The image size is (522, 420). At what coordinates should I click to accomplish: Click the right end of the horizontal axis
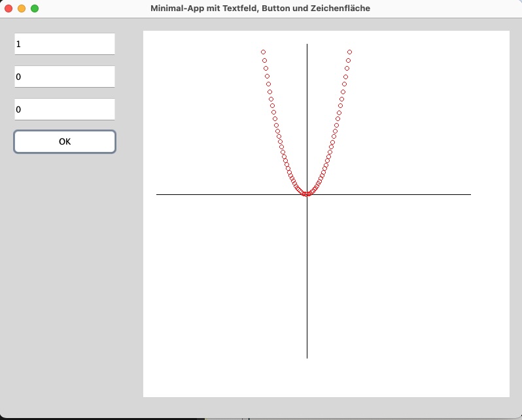pyautogui.click(x=470, y=194)
